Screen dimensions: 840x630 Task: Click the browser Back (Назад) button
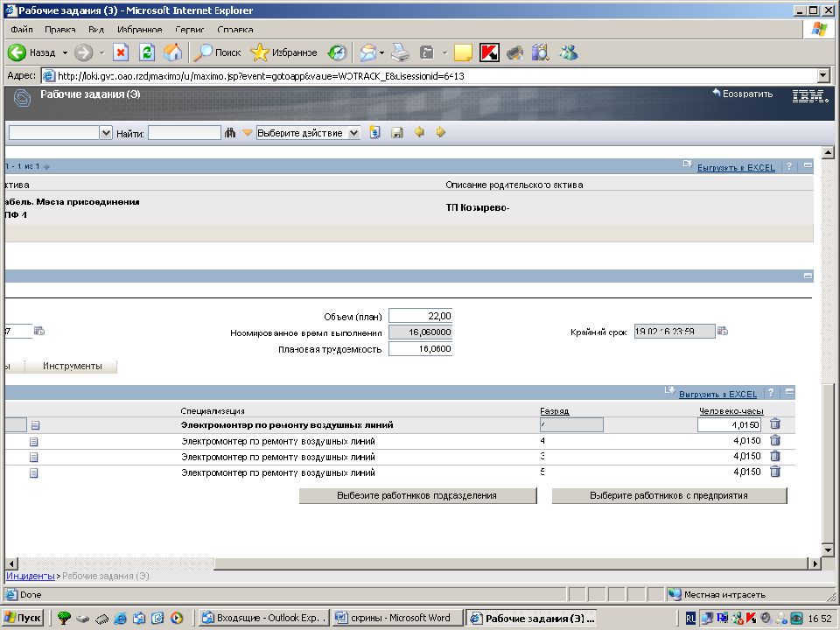point(32,52)
